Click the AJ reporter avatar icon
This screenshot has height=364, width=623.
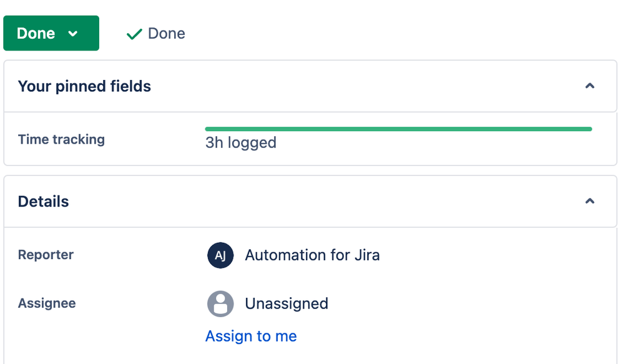coord(220,255)
